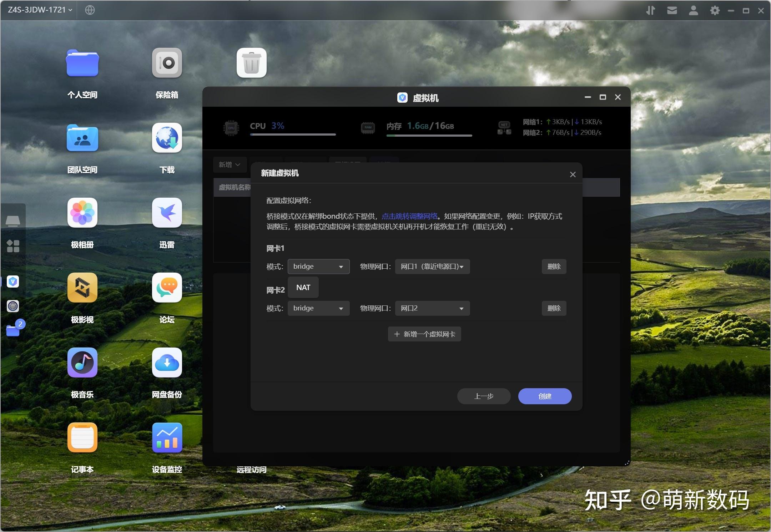Screen dimensions: 771x532
Task: Open the 极影视 video app
Action: pyautogui.click(x=82, y=288)
